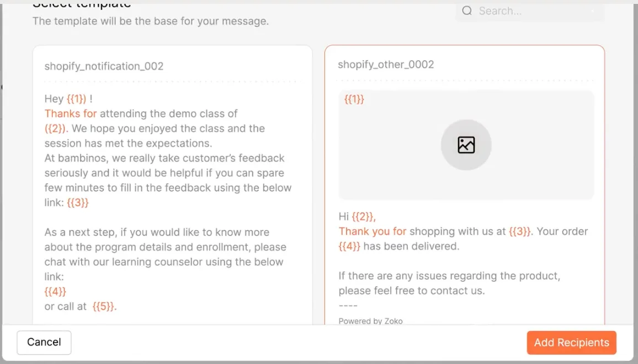This screenshot has width=638, height=364.
Task: Click the image placeholder icon in shopify_other_0002
Action: [466, 144]
